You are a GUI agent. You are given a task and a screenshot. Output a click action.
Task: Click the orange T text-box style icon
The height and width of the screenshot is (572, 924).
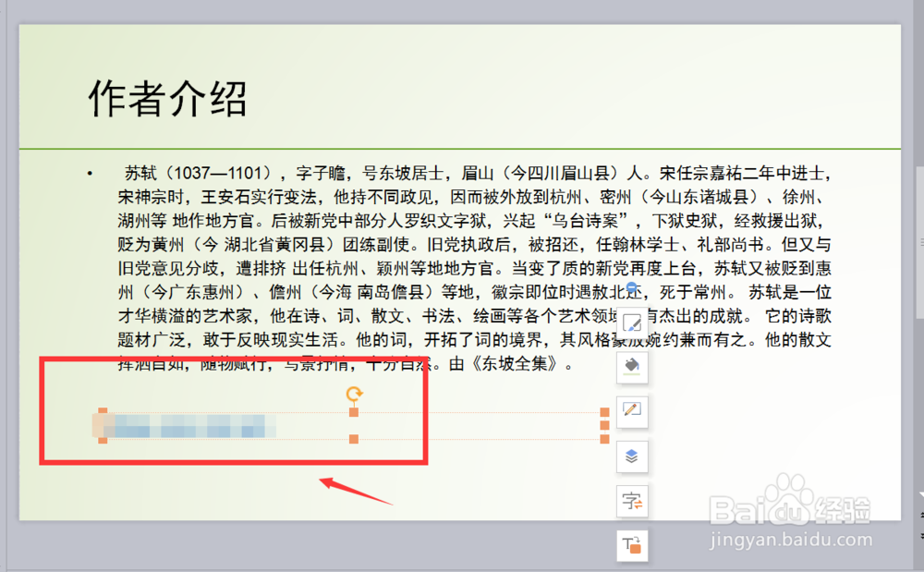pyautogui.click(x=632, y=545)
